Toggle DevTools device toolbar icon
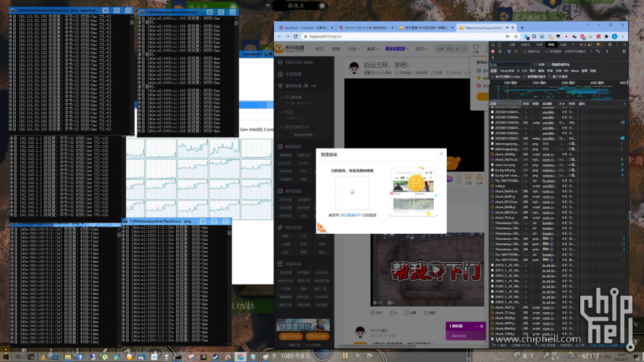The width and height of the screenshot is (644, 362). 500,45
